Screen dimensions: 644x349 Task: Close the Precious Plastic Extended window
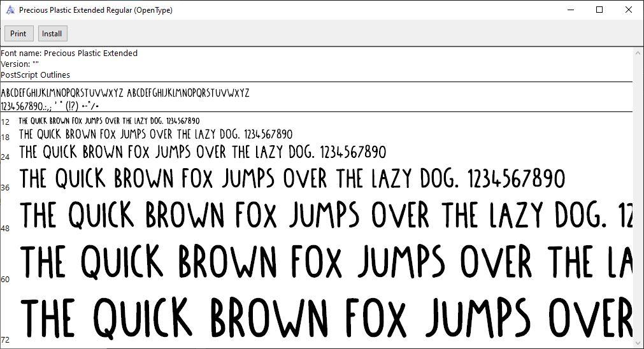point(629,10)
